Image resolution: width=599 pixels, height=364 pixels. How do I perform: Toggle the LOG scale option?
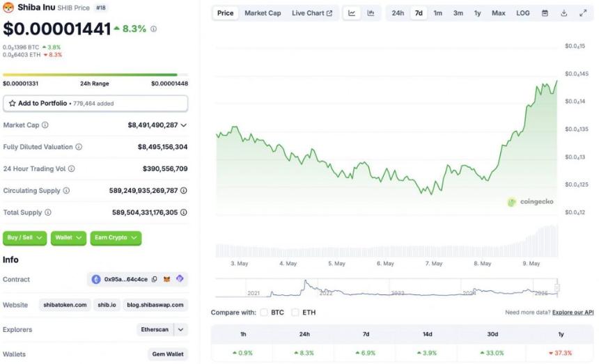(522, 13)
